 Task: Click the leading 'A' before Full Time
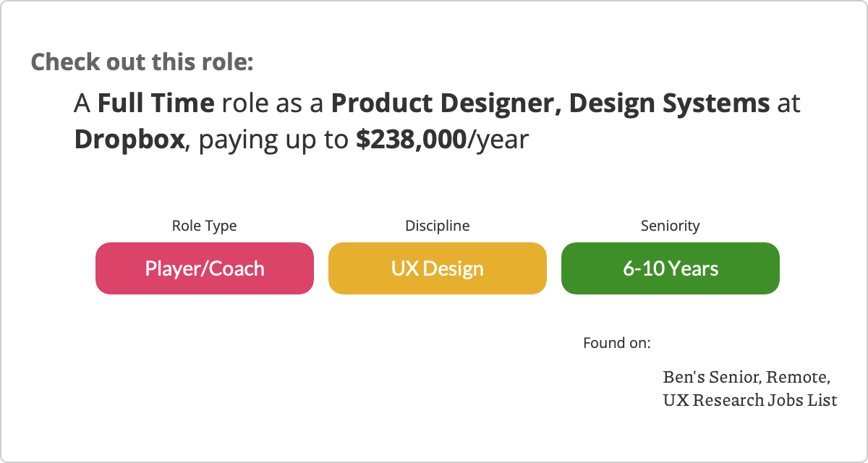[82, 103]
